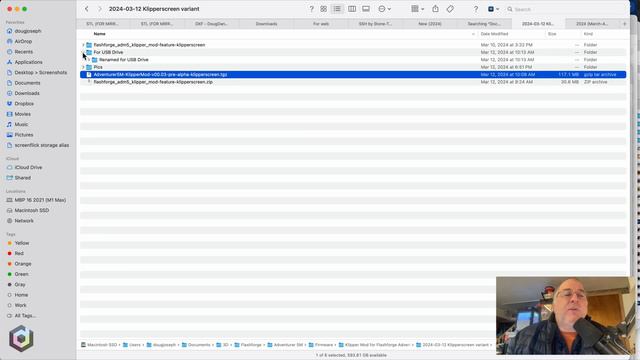Image resolution: width=640 pixels, height=360 pixels.
Task: Switch to the DXF - DougDan... tab
Action: [x=211, y=24]
